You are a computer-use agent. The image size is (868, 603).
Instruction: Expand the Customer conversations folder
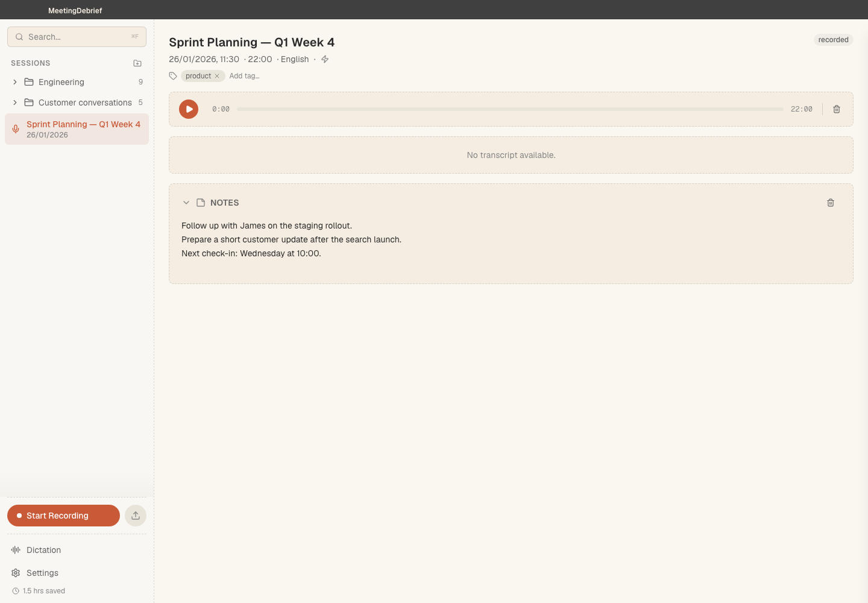15,103
